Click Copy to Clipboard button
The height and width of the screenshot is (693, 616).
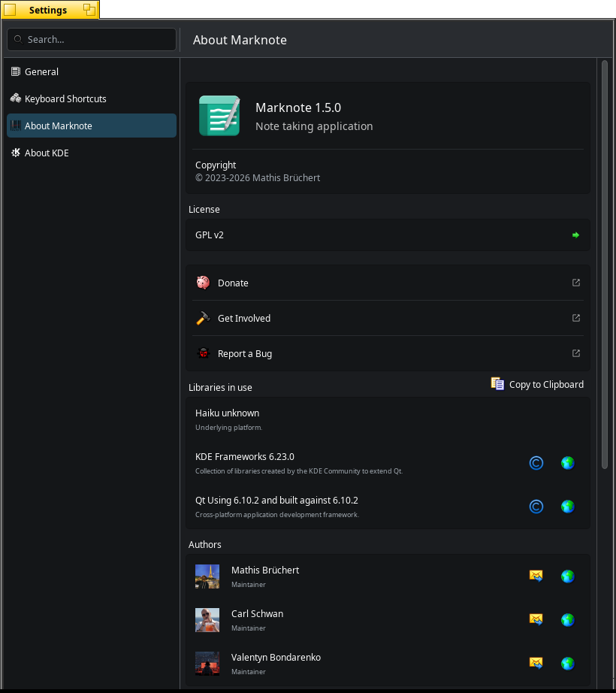(x=537, y=384)
